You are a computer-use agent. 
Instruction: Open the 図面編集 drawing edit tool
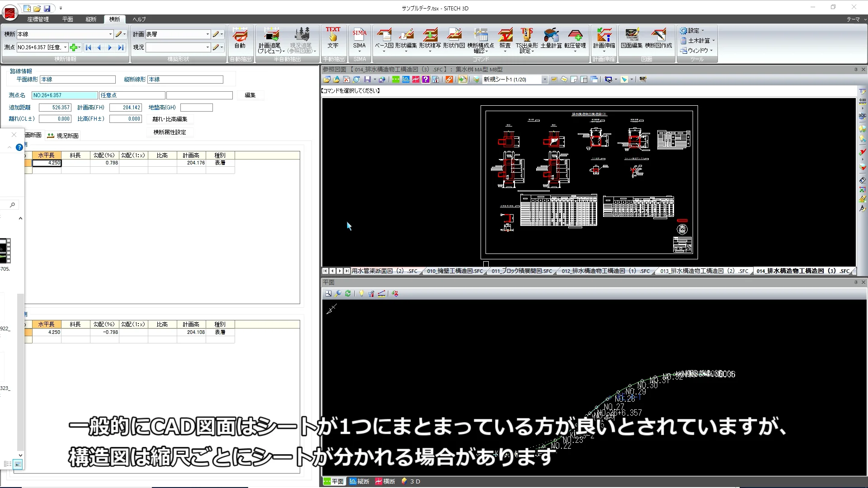point(632,40)
